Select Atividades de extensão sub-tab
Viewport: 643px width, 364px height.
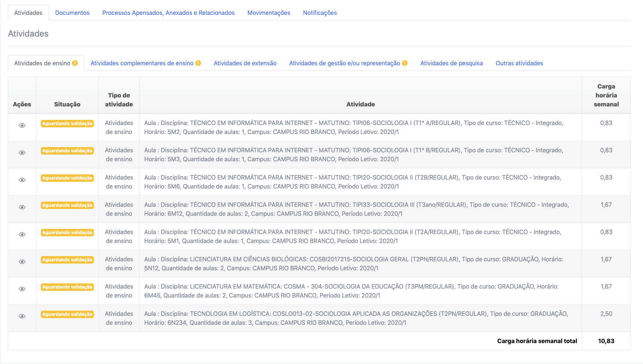[x=245, y=63]
